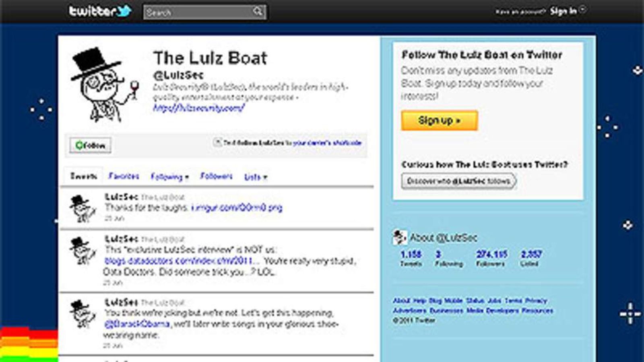Click the yellow Sign up button
644x362 pixels.
point(439,120)
